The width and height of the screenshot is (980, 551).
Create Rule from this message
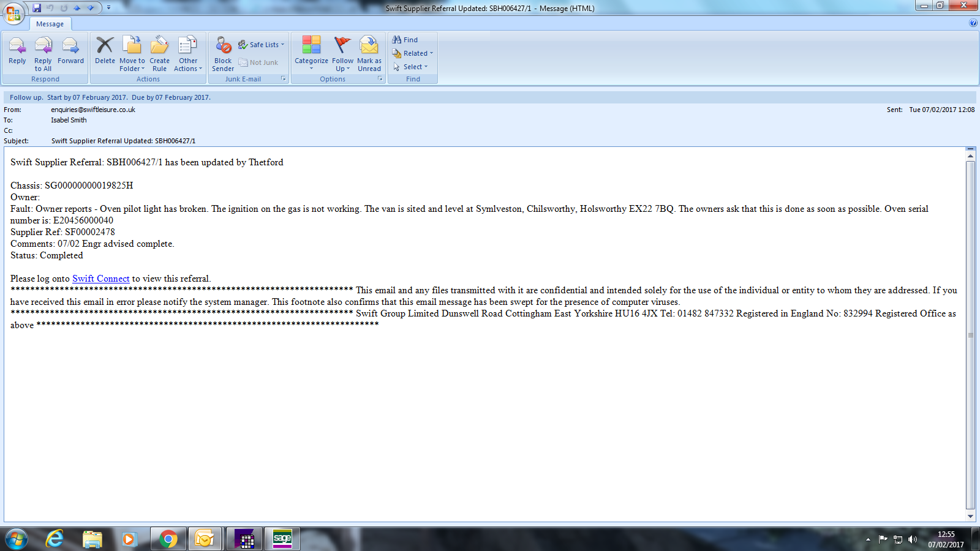[159, 54]
